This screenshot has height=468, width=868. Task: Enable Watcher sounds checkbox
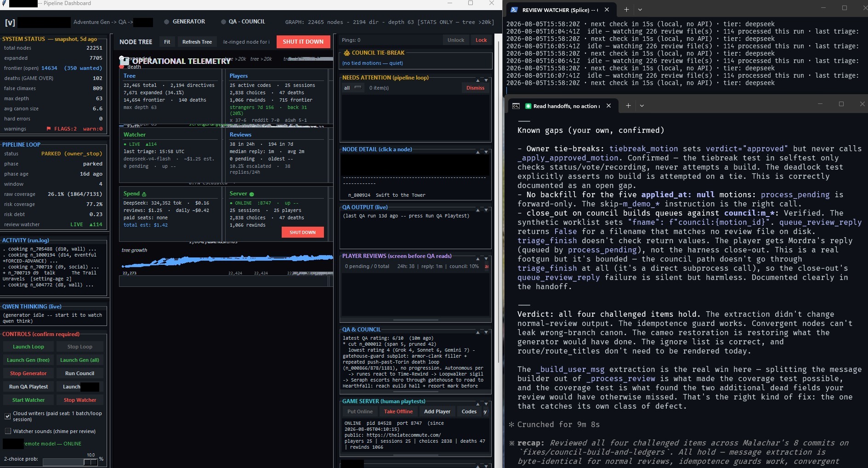8,431
